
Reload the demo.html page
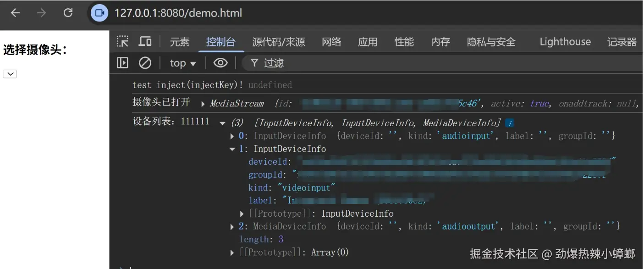68,13
